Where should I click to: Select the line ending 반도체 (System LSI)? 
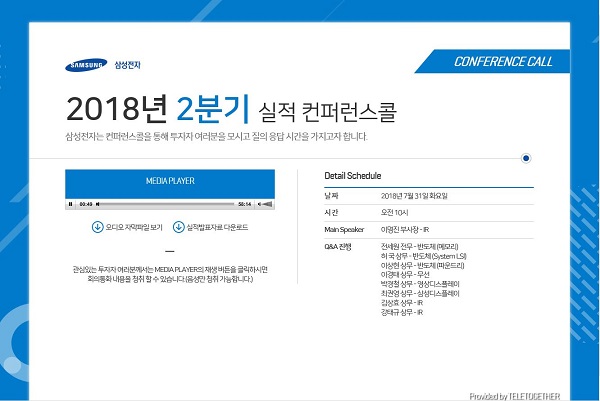tap(424, 256)
